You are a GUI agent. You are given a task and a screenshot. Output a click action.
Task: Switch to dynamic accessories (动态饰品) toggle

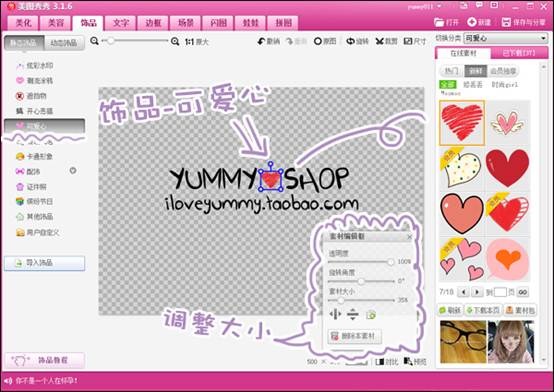click(x=64, y=43)
